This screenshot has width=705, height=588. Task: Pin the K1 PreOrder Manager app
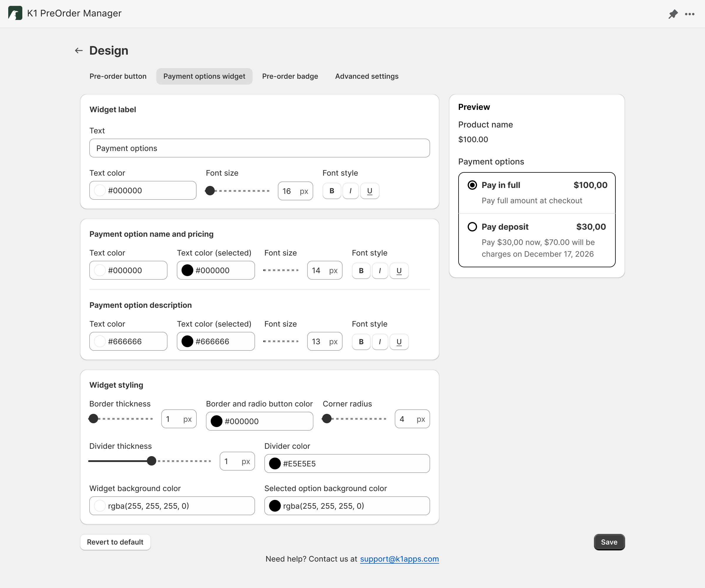pos(674,14)
